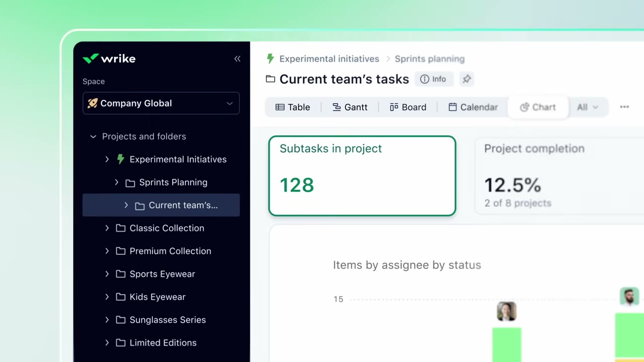Expand the Current team's folder in sidebar
The image size is (644, 362).
click(126, 205)
